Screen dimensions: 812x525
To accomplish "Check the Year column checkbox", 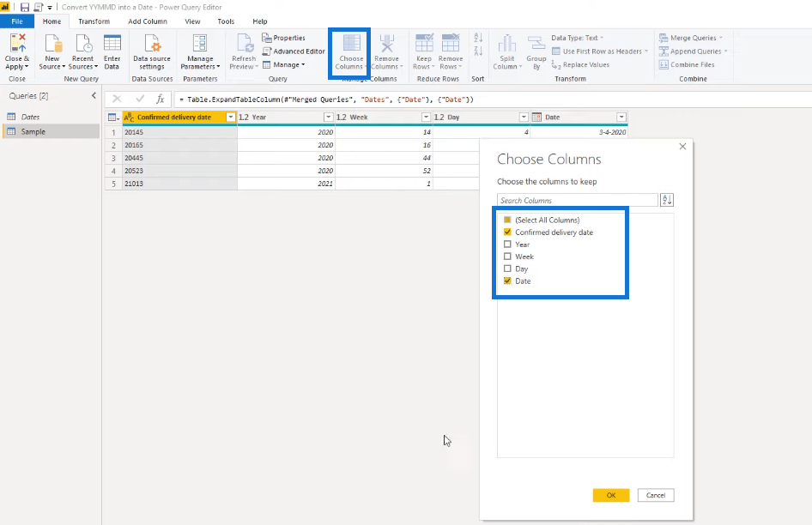I will click(x=507, y=244).
